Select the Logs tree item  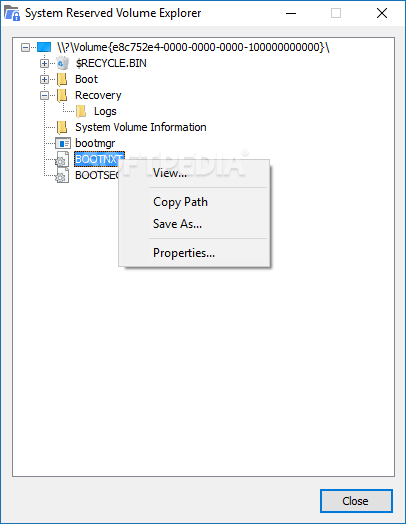tap(105, 111)
